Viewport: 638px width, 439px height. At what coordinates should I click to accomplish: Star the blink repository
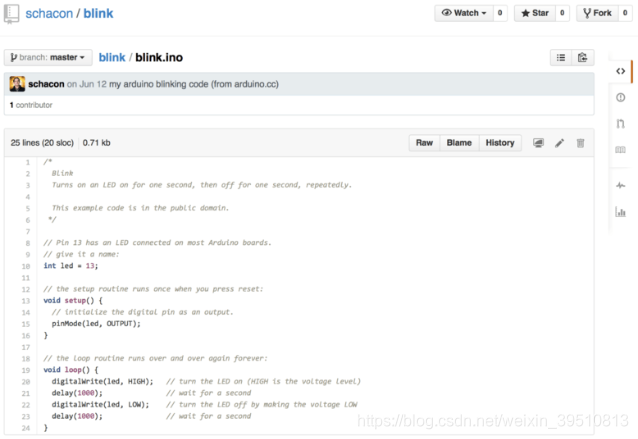pos(535,13)
